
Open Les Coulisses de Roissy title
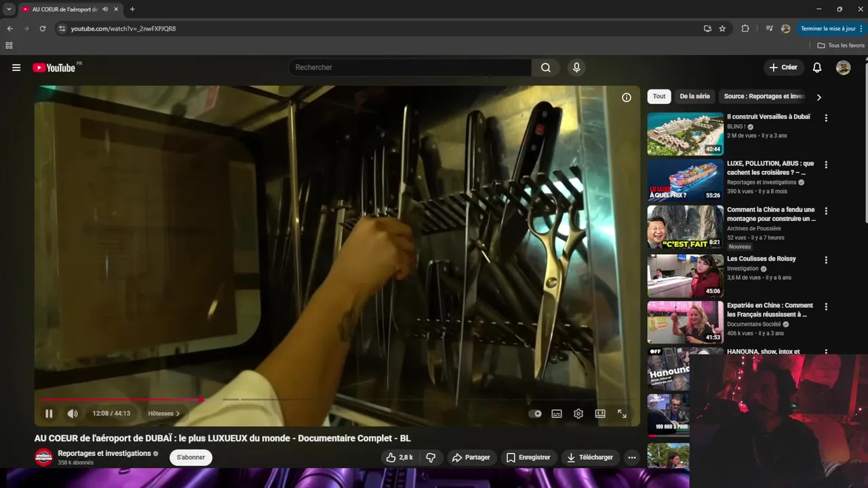pos(762,259)
